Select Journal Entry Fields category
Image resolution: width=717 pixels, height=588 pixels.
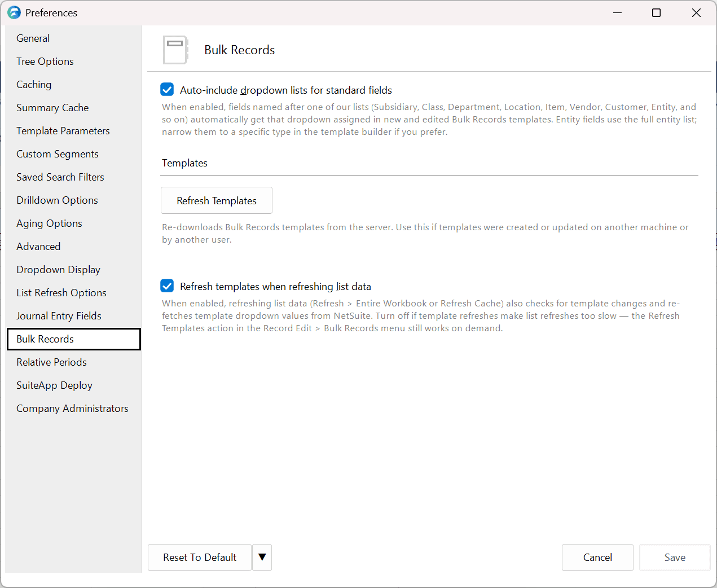pos(73,316)
